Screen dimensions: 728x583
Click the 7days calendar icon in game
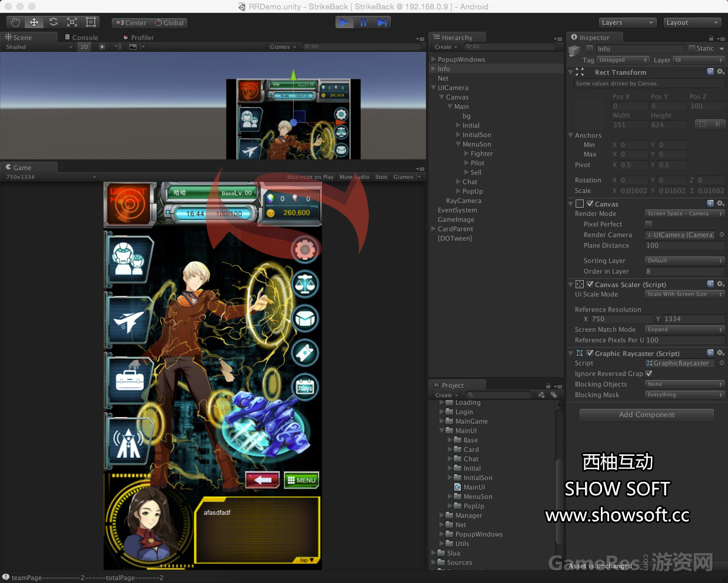(305, 388)
